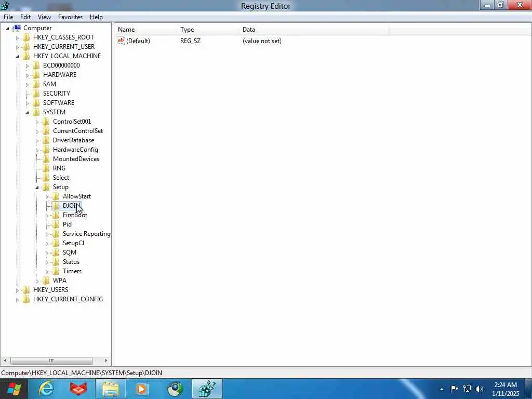Open the media player taskbar icon

(142, 389)
